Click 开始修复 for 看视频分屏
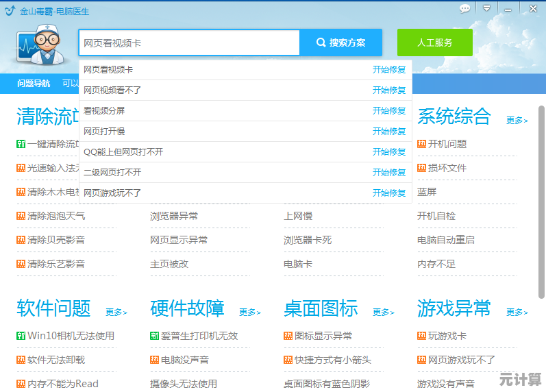Screen dimensions: 546x392 click(x=388, y=110)
